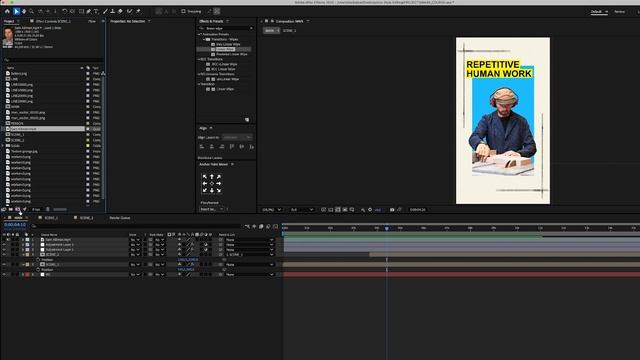Select the Zoom tool

click(31, 11)
